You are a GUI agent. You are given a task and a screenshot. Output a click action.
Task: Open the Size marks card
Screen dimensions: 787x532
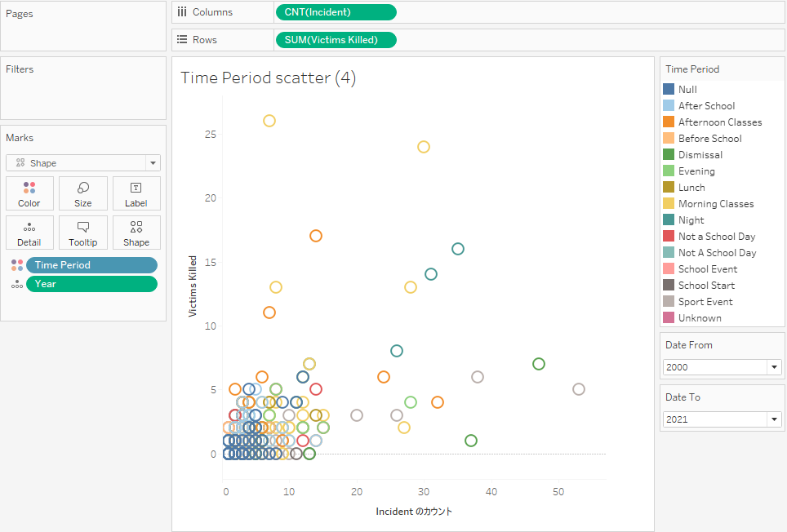[82, 193]
